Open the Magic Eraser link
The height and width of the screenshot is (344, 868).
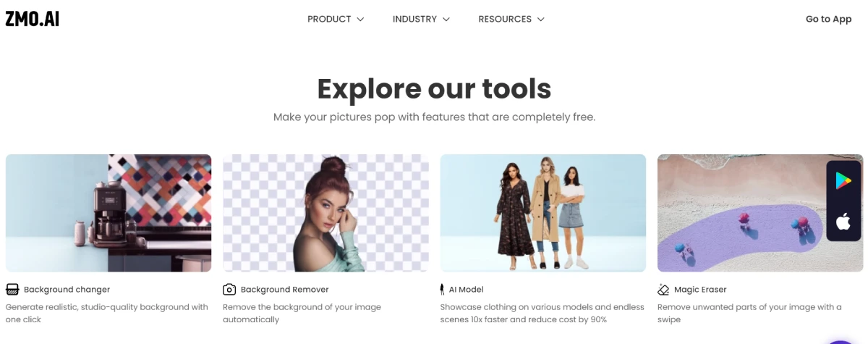[x=700, y=290]
